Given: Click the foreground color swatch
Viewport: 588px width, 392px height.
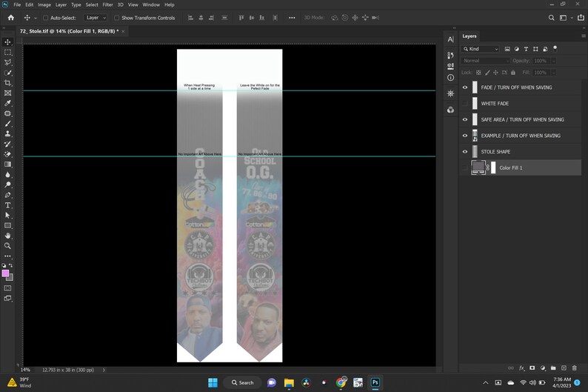Looking at the screenshot, I should pyautogui.click(x=6, y=273).
